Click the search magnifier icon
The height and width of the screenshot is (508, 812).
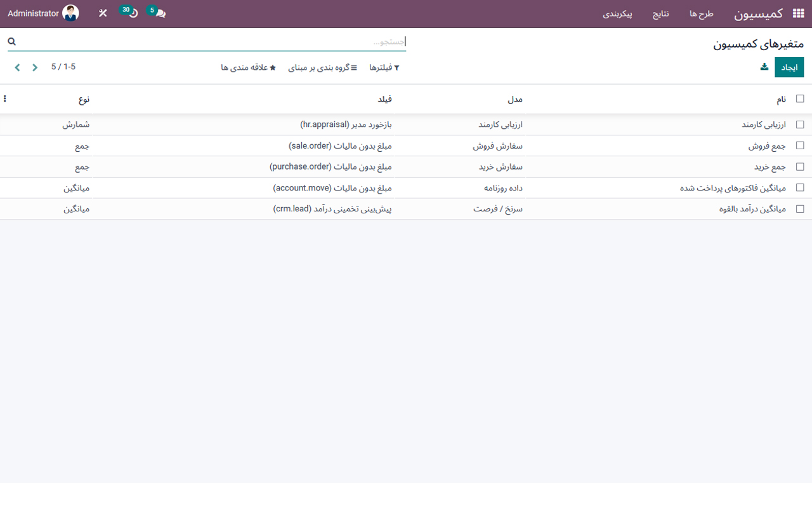click(x=11, y=41)
